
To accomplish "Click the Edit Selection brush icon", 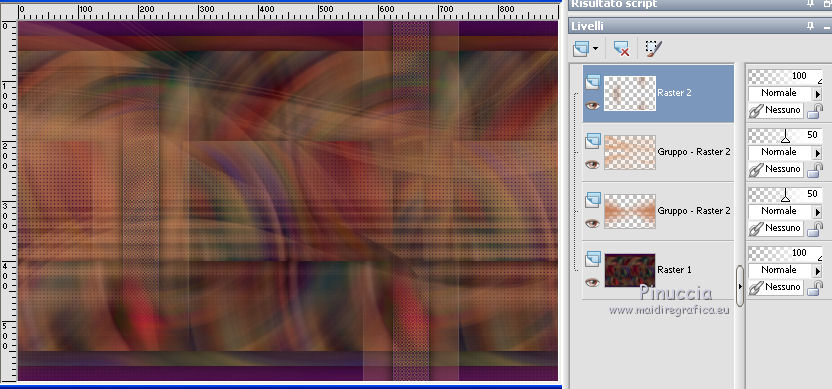I will coord(654,48).
